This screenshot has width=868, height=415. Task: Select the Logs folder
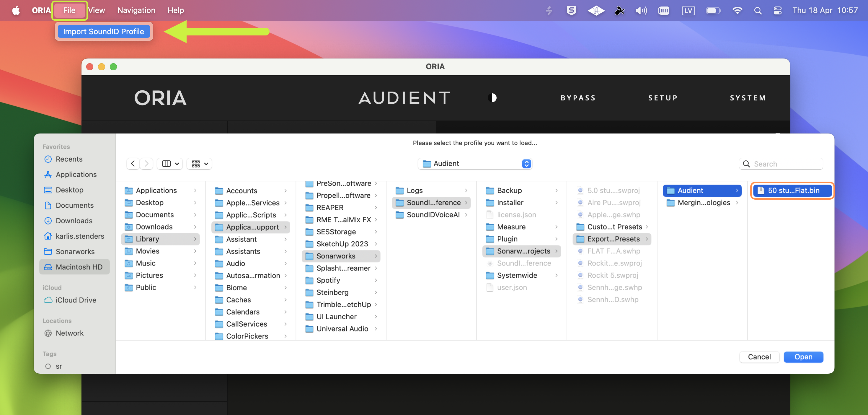(431, 191)
